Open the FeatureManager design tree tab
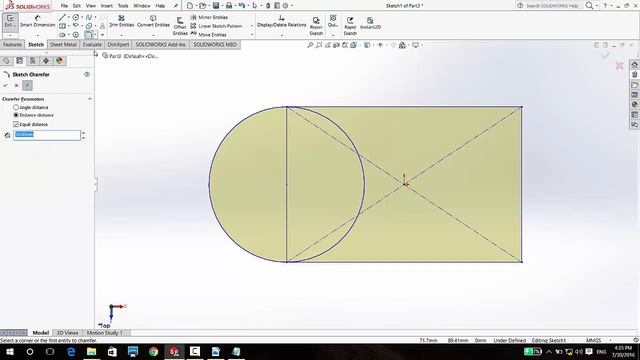This screenshot has height=360, width=640. tap(6, 61)
